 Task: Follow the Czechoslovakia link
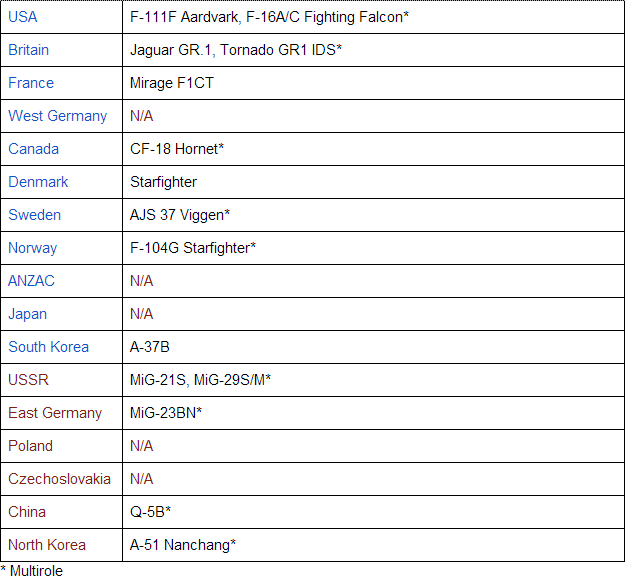point(59,479)
